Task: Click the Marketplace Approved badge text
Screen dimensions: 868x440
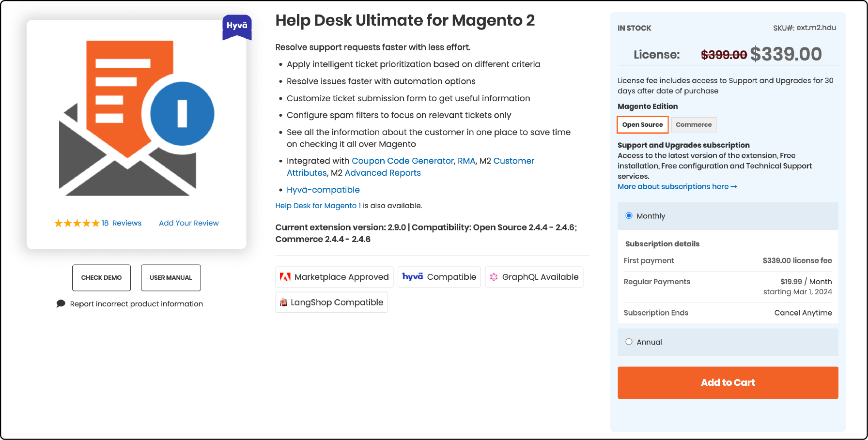Action: pyautogui.click(x=341, y=277)
